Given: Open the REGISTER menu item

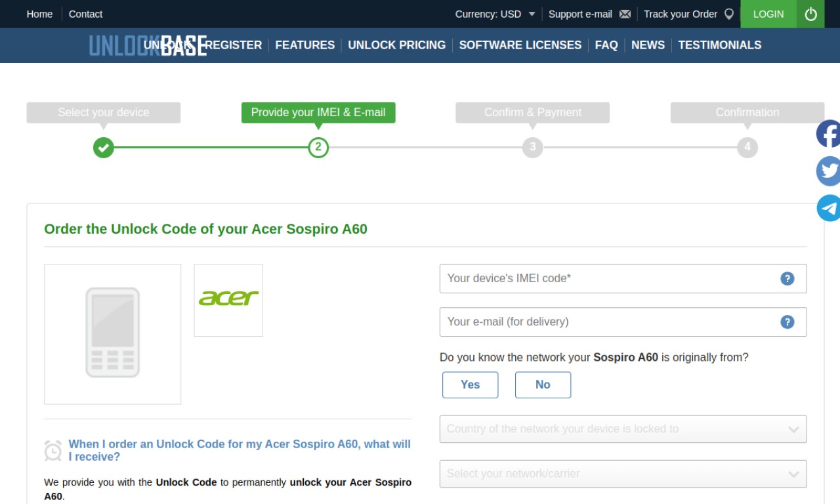Looking at the screenshot, I should coord(234,45).
